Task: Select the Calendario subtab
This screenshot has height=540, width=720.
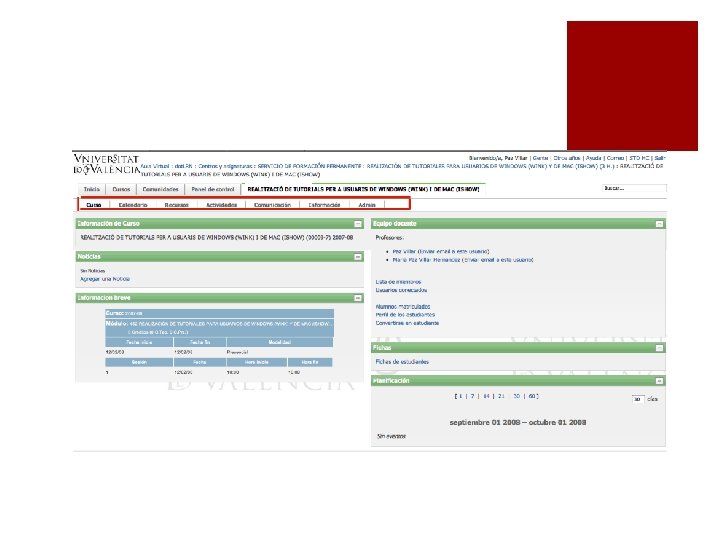Action: (x=133, y=205)
